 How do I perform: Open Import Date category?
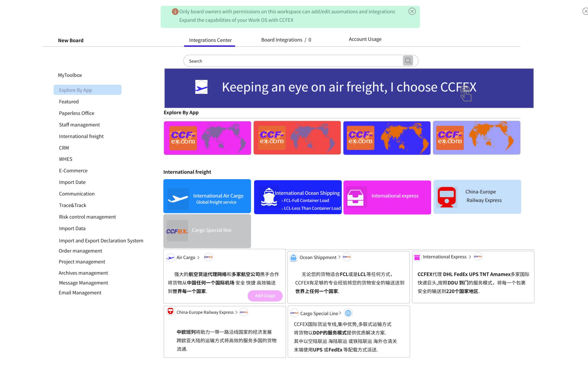[72, 182]
